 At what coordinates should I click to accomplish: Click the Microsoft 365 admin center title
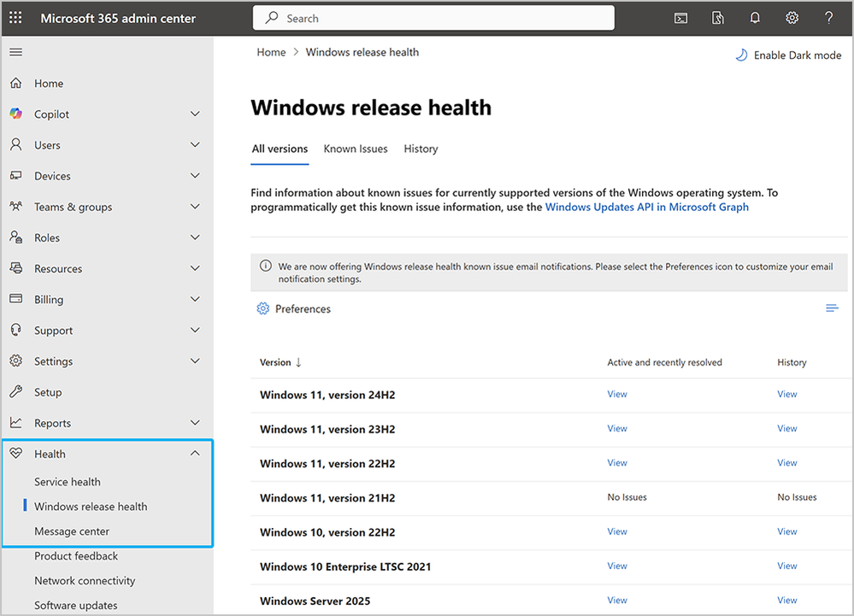click(118, 18)
